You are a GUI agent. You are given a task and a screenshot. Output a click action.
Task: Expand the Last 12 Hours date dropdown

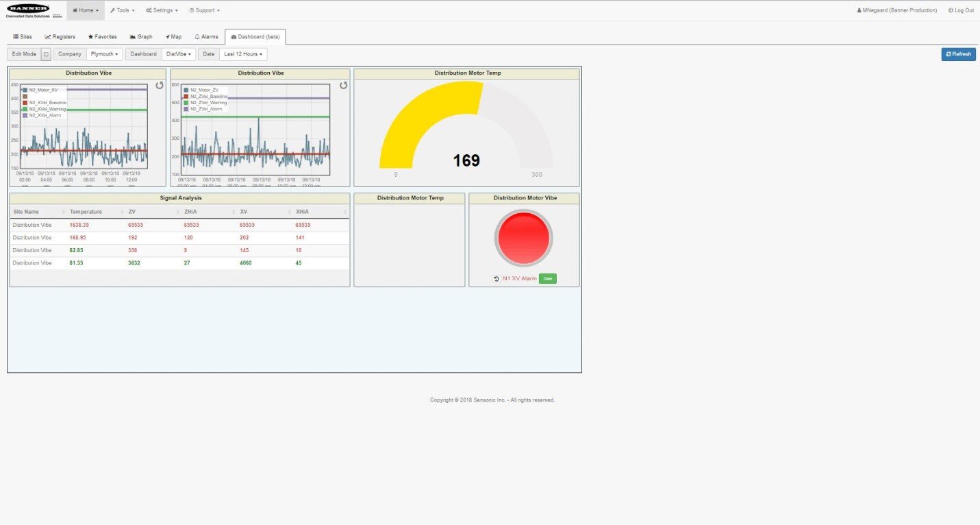tap(243, 54)
